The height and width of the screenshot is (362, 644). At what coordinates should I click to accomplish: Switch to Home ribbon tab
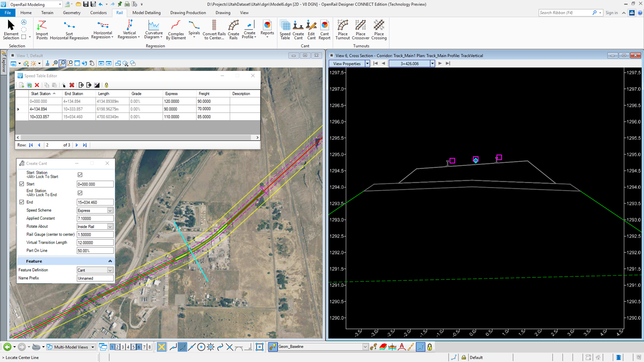26,13
